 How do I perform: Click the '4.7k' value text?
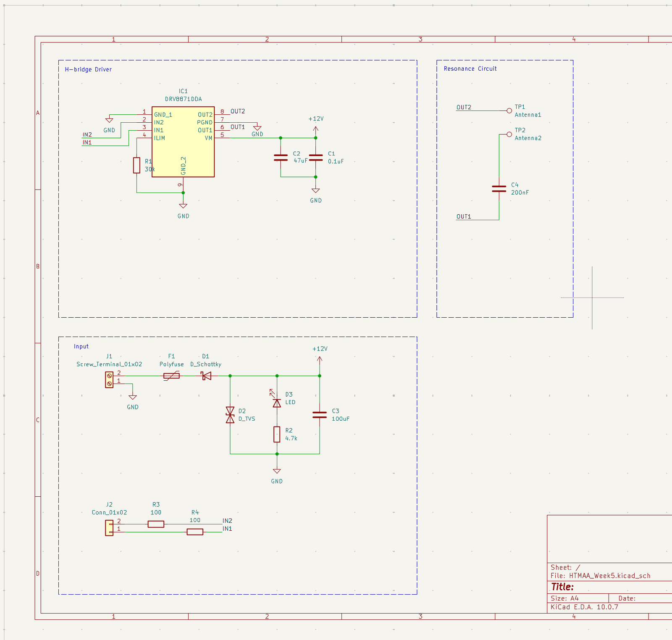pyautogui.click(x=291, y=438)
